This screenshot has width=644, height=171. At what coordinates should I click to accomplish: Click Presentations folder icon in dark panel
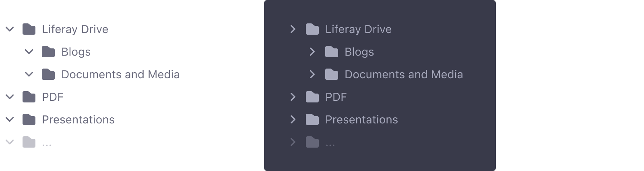pos(312,119)
